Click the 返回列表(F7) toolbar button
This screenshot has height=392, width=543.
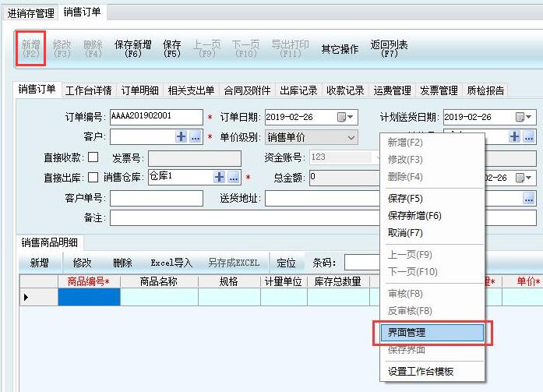coord(390,49)
